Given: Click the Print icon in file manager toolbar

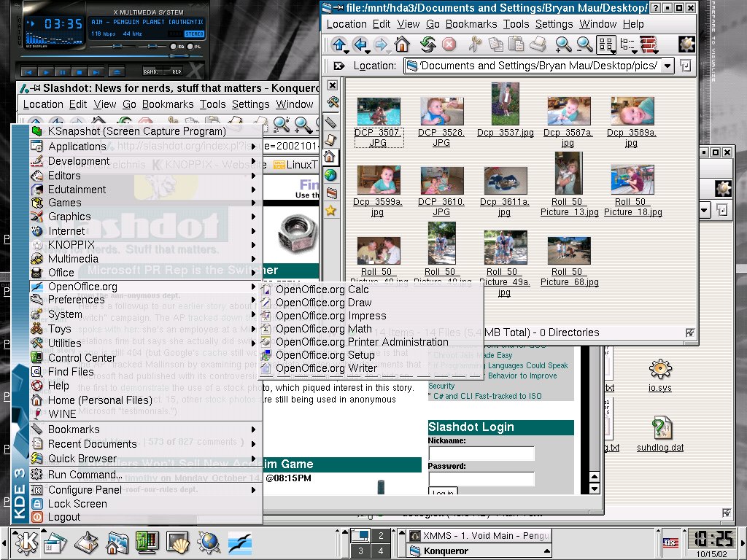Looking at the screenshot, I should (538, 44).
